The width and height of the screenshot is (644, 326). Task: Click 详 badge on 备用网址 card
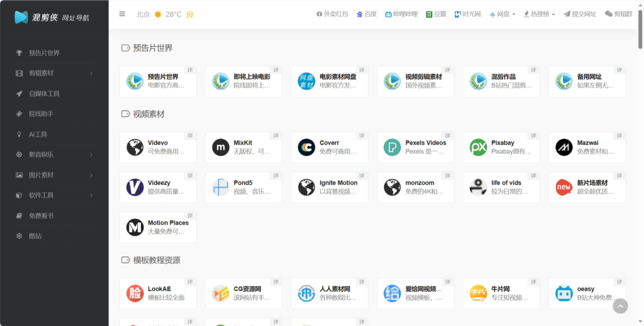620,70
